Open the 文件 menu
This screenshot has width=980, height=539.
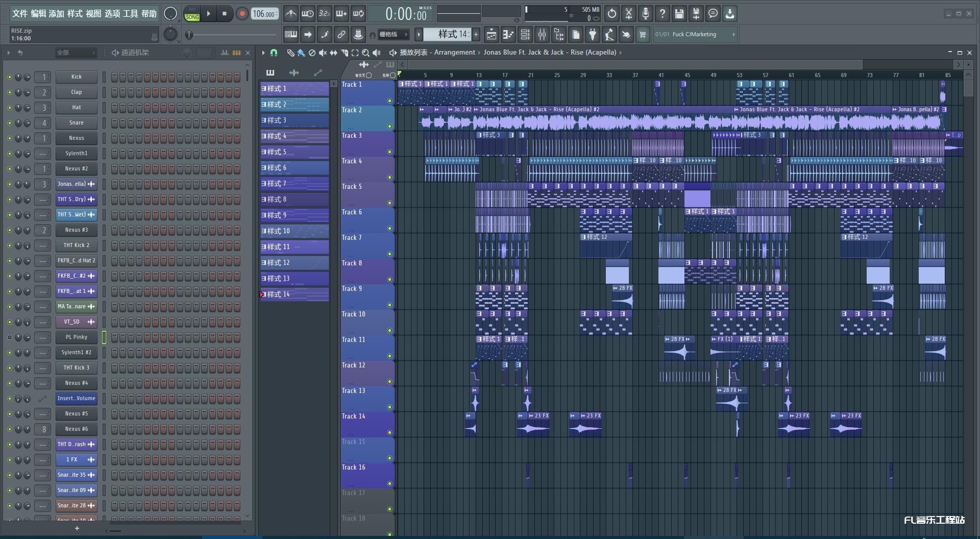19,14
